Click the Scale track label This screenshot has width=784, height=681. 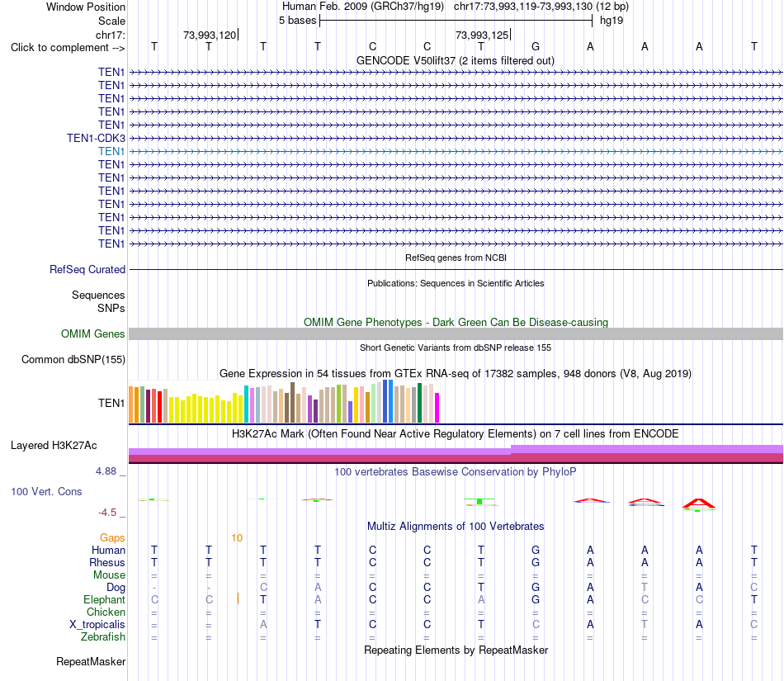[111, 21]
